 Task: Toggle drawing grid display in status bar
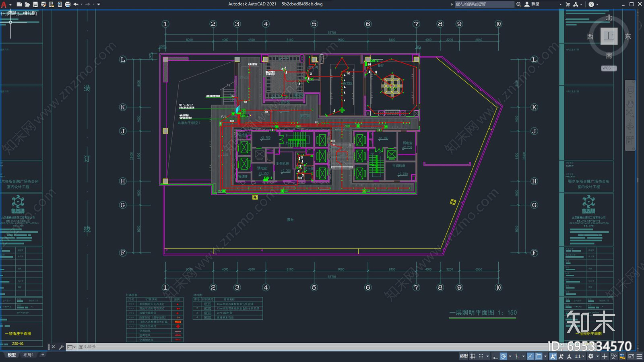[473, 356]
